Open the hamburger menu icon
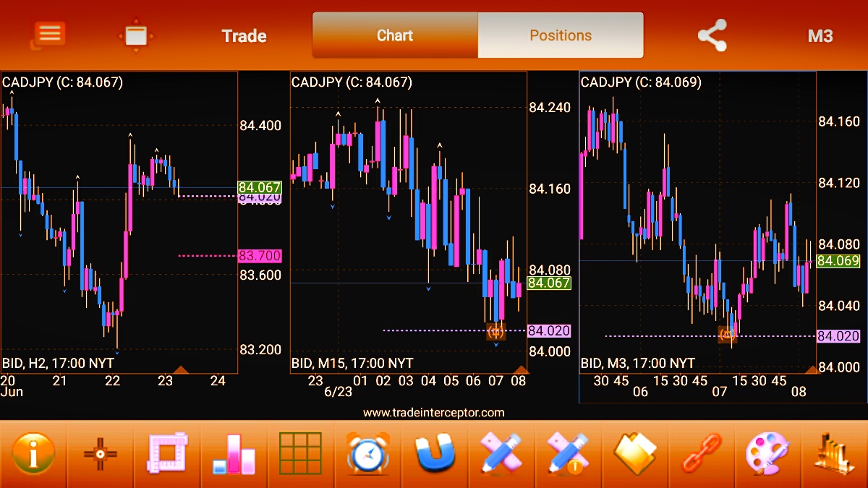Screen dimensions: 868x488 pos(48,35)
